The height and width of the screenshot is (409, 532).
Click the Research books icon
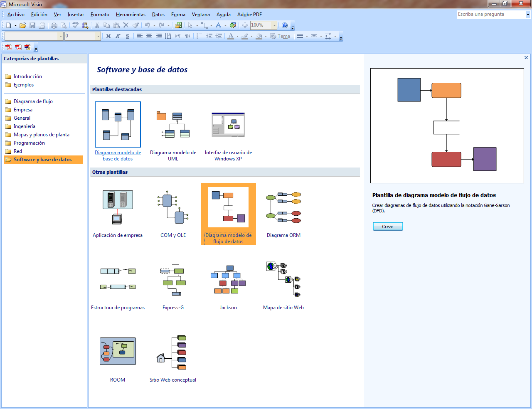point(85,25)
